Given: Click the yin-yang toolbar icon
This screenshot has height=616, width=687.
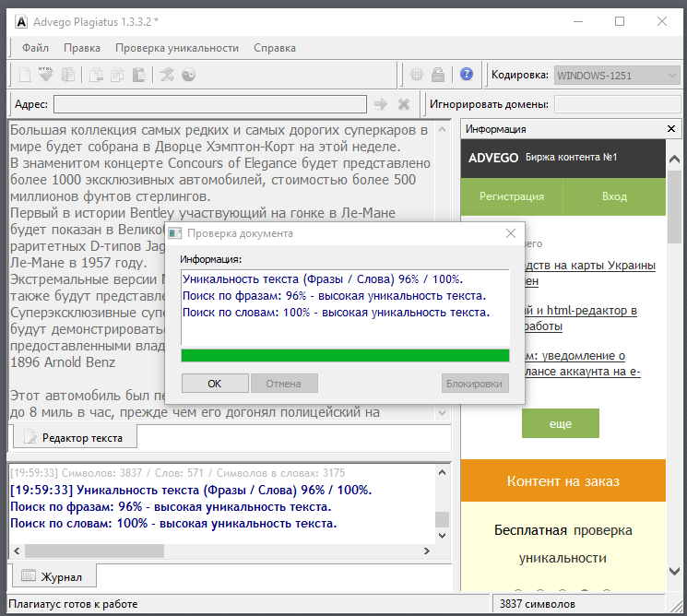Looking at the screenshot, I should [189, 75].
